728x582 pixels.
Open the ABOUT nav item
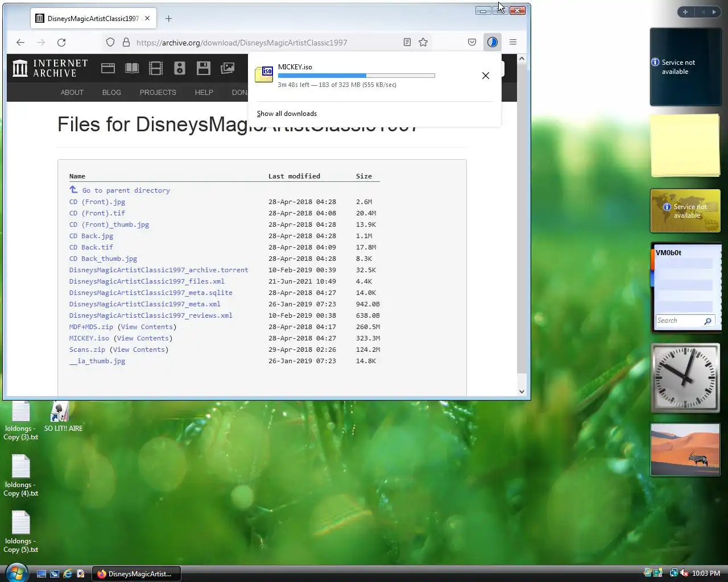pyautogui.click(x=72, y=92)
